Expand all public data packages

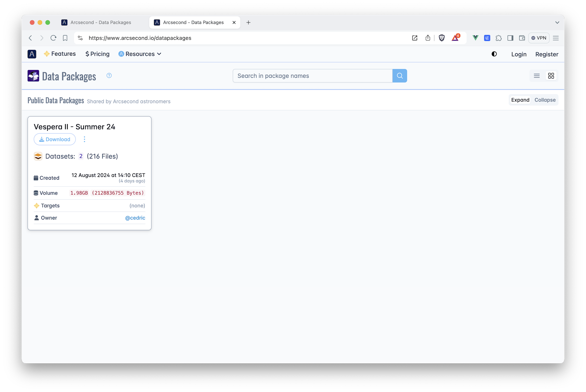(x=520, y=100)
